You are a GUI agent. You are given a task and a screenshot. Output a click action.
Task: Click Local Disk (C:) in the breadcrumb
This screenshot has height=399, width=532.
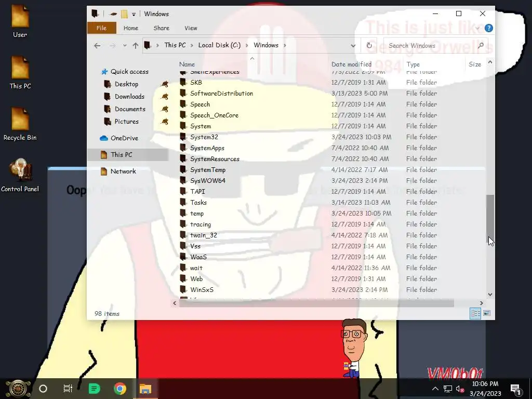[x=219, y=45]
